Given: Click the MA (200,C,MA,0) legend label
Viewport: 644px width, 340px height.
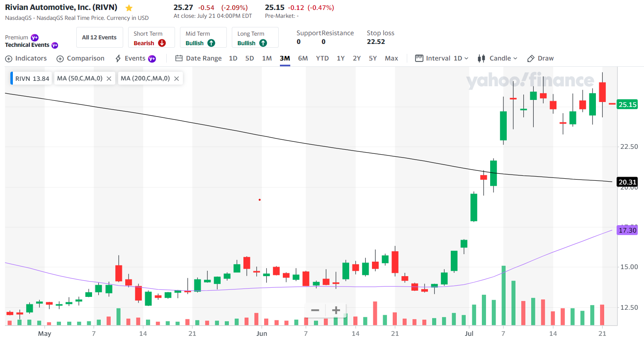Looking at the screenshot, I should click(x=145, y=78).
